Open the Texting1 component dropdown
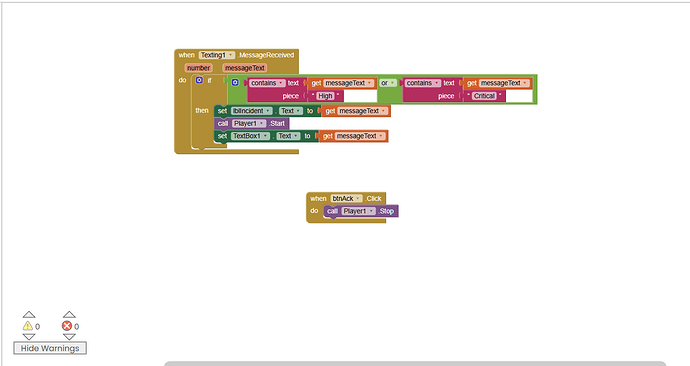Image resolution: width=690 pixels, height=366 pixels. [217, 55]
